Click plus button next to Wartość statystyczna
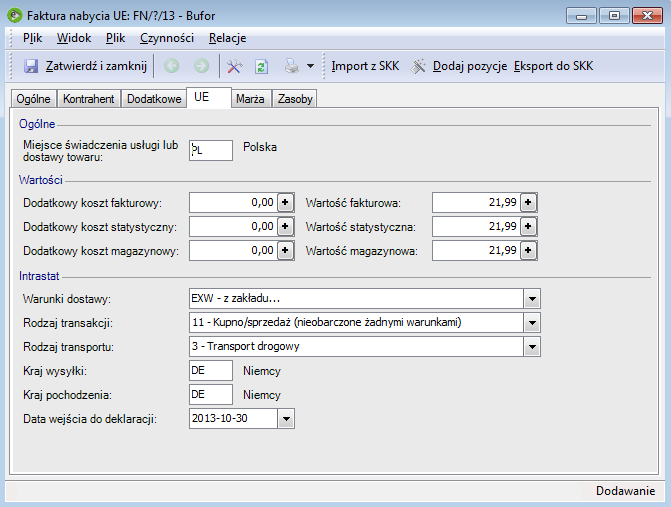 coord(528,226)
